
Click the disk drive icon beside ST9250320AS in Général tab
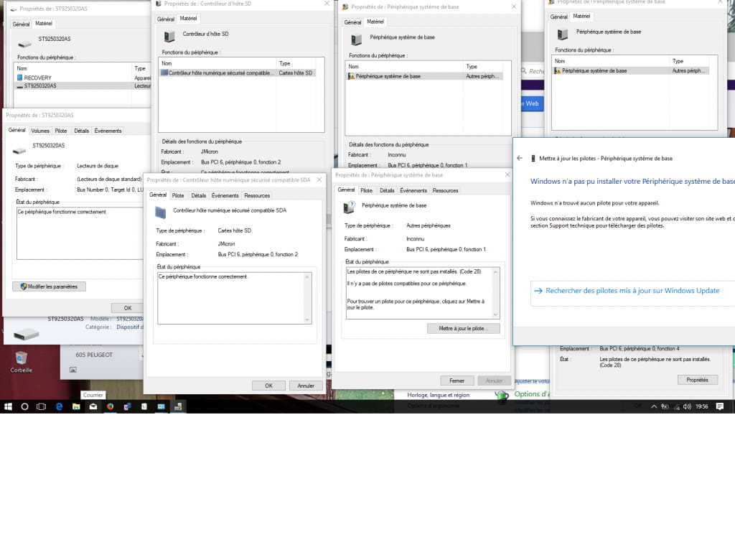(19, 151)
